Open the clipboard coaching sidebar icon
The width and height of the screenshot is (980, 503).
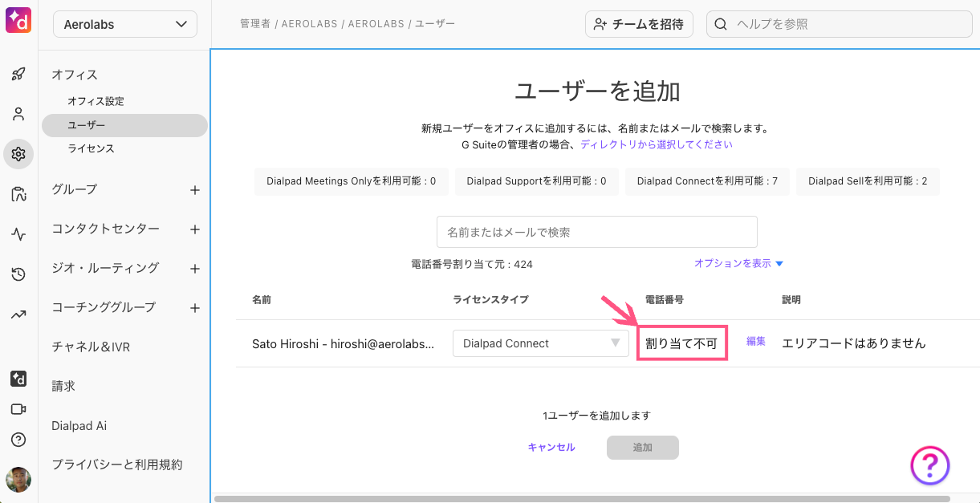pos(18,194)
